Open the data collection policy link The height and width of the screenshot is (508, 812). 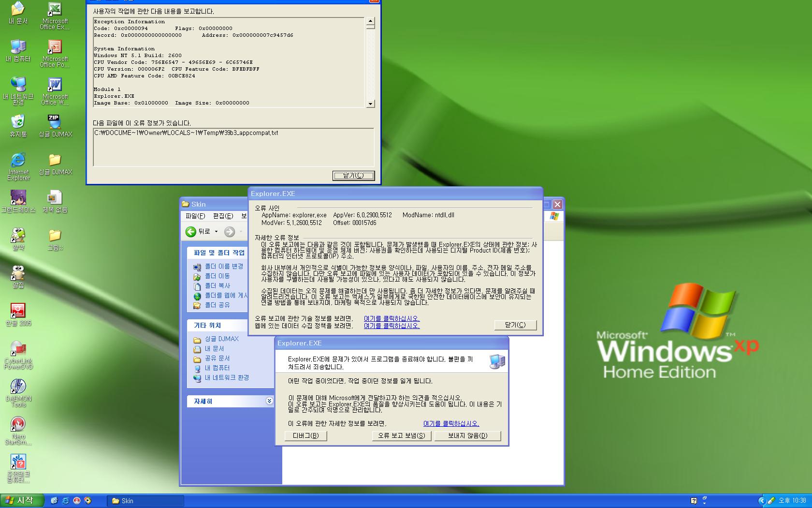391,326
